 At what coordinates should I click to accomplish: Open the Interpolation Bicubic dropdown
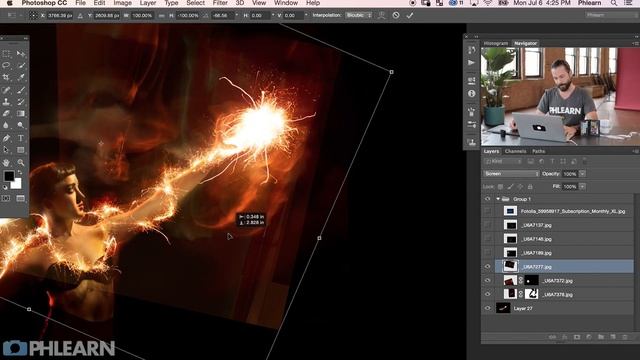click(x=359, y=16)
